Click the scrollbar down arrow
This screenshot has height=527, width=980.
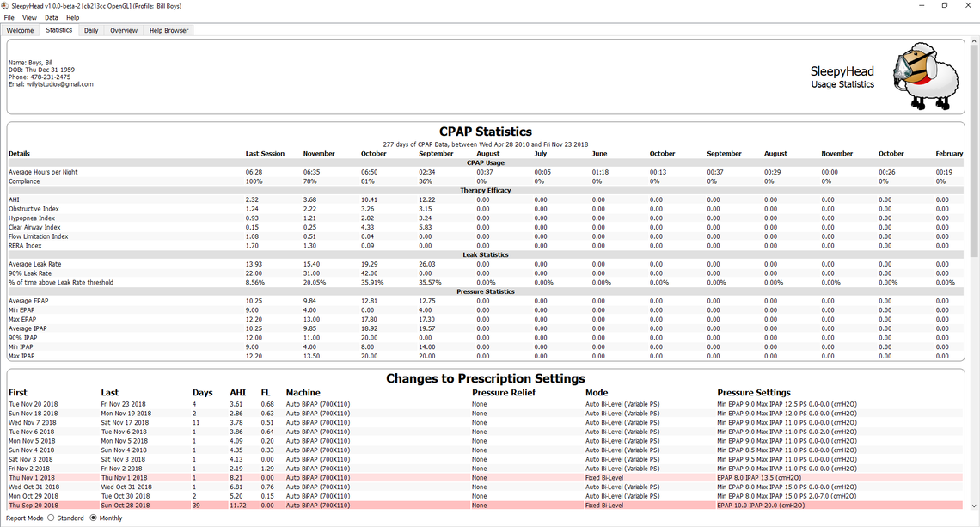(x=974, y=506)
